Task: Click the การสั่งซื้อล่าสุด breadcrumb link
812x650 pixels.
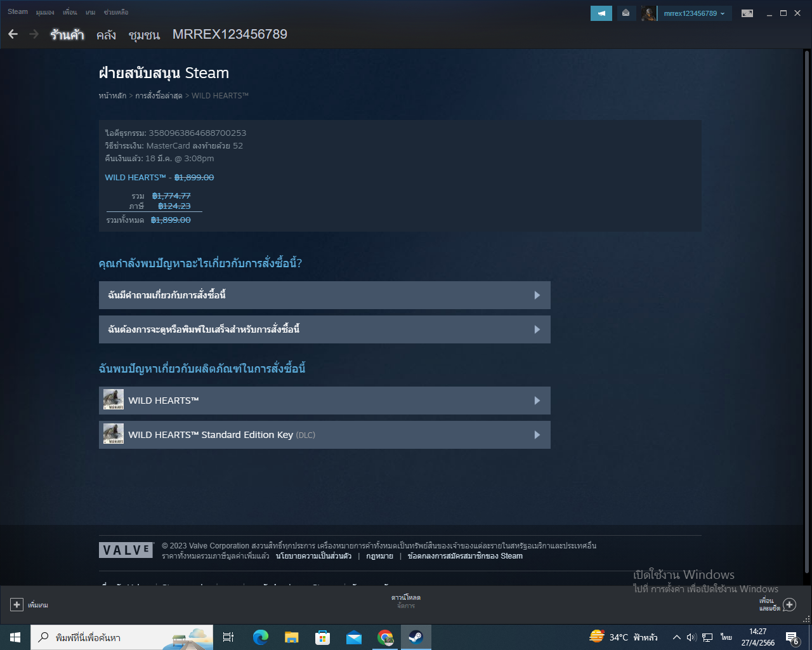Action: click(159, 96)
